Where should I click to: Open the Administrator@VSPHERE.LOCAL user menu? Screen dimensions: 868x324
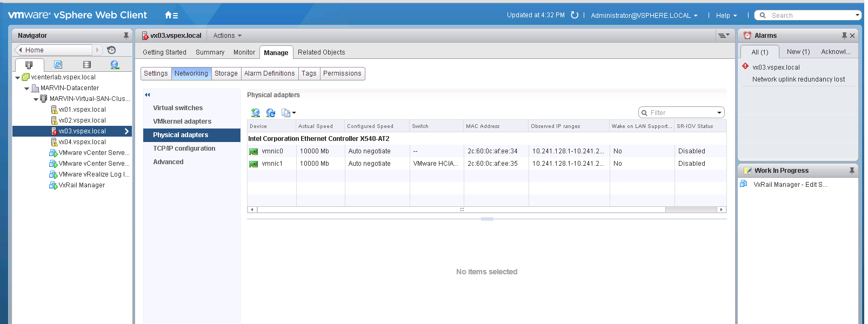[x=644, y=16]
